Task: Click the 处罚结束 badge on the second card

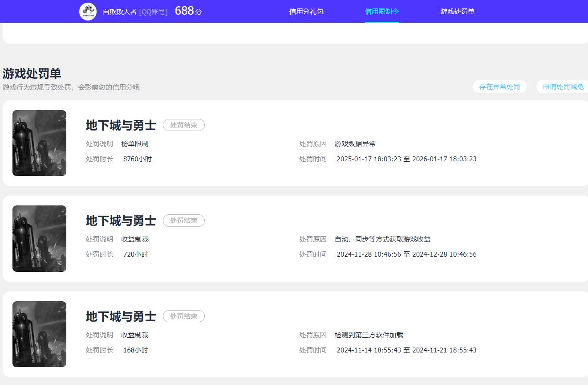Action: (183, 221)
